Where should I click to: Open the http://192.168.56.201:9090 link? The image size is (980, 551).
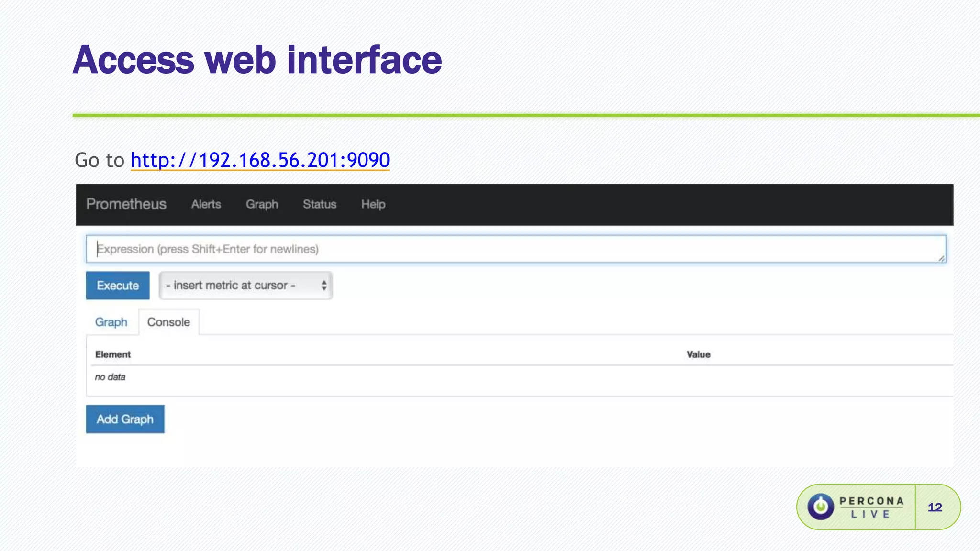tap(260, 160)
